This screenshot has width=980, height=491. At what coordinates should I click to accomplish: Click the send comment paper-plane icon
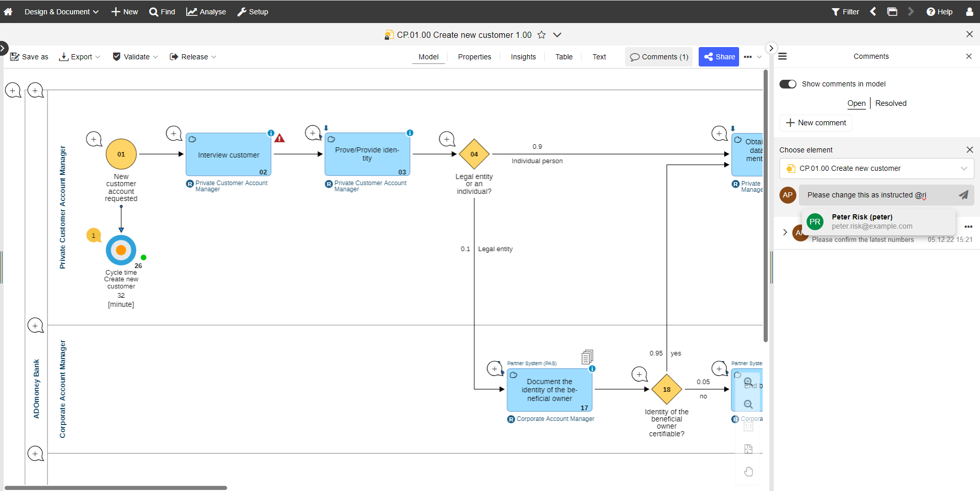[963, 195]
